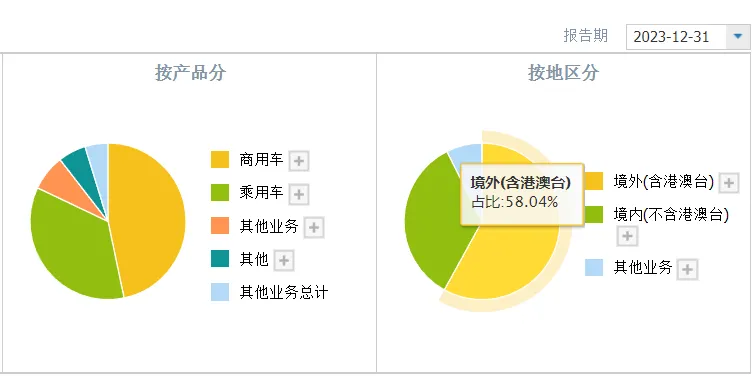Click plus icon beside 其他业务 in region legend
756x377 pixels.
click(687, 269)
